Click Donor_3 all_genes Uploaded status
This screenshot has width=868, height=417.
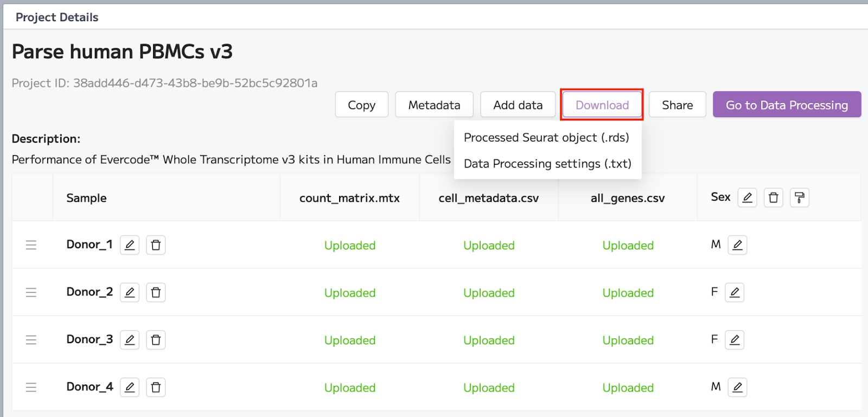coord(628,341)
